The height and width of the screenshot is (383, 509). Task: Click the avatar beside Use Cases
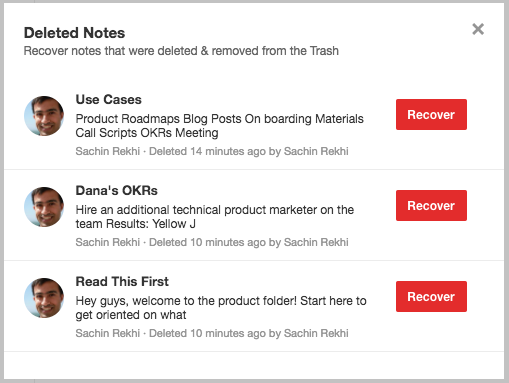[x=44, y=116]
